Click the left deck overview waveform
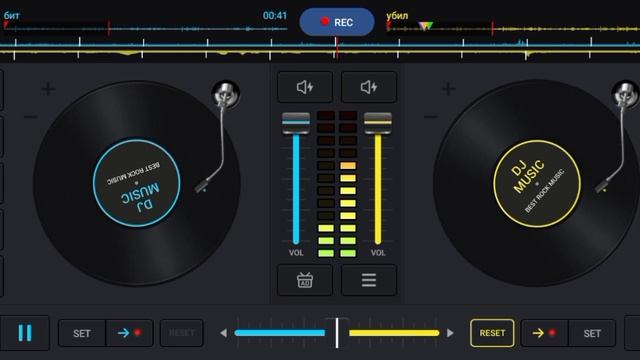 [145, 29]
